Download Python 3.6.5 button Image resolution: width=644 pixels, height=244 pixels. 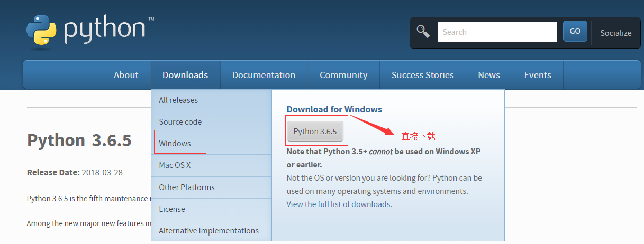pos(315,131)
